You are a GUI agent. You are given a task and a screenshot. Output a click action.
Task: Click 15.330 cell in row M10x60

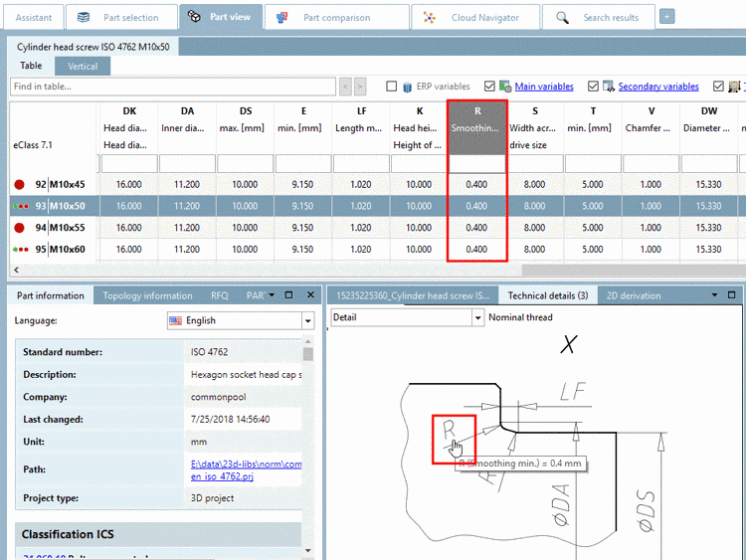pyautogui.click(x=708, y=250)
